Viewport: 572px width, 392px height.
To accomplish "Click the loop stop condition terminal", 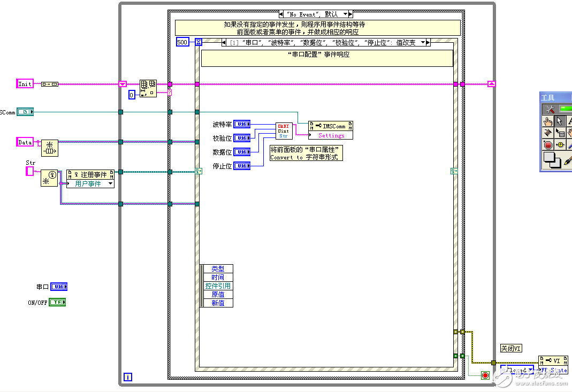I will (x=485, y=375).
